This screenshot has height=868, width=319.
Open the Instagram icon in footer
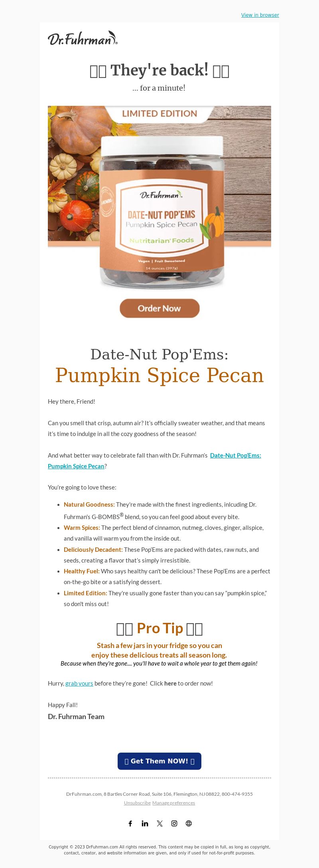[174, 823]
